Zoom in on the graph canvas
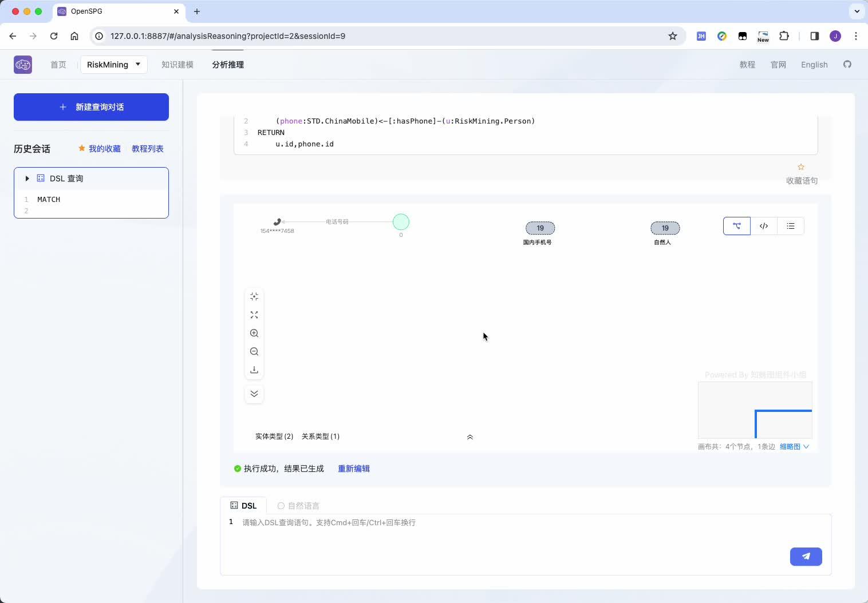This screenshot has height=603, width=868. tap(254, 334)
